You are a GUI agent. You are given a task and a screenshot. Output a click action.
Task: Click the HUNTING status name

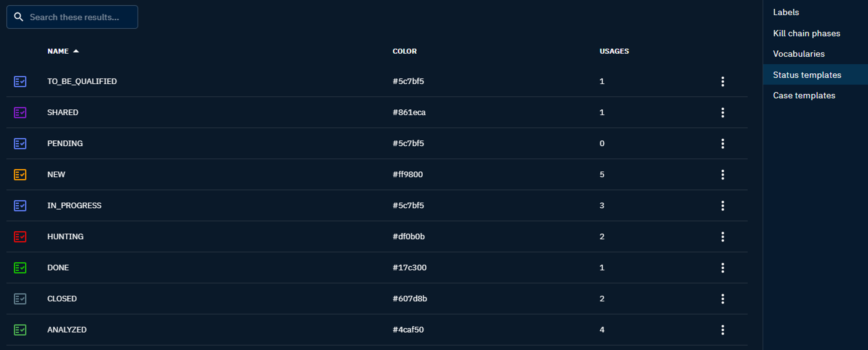coord(65,237)
